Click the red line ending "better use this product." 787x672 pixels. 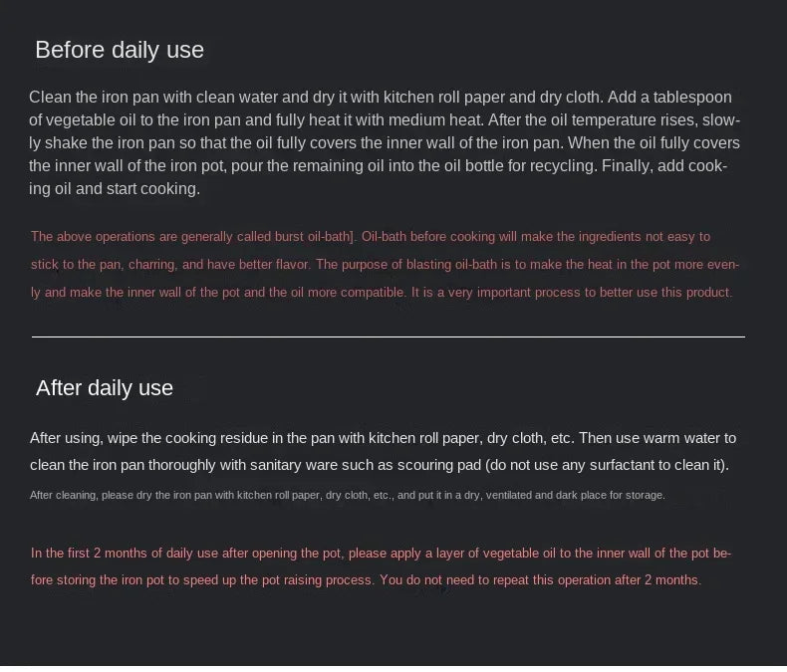(382, 292)
